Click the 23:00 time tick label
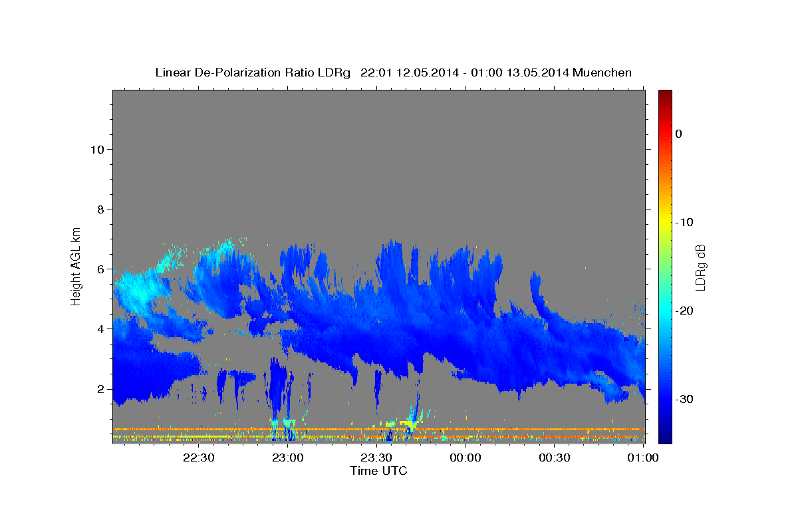Screen dimensions: 798x532 tap(287, 458)
